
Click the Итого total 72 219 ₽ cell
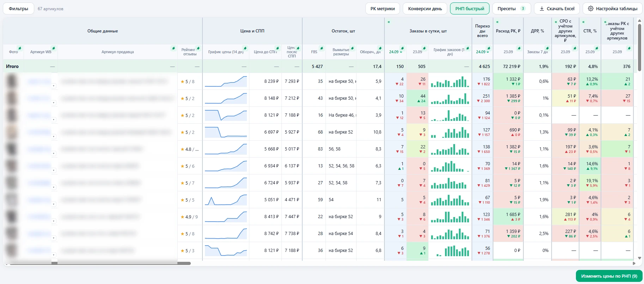(x=508, y=66)
